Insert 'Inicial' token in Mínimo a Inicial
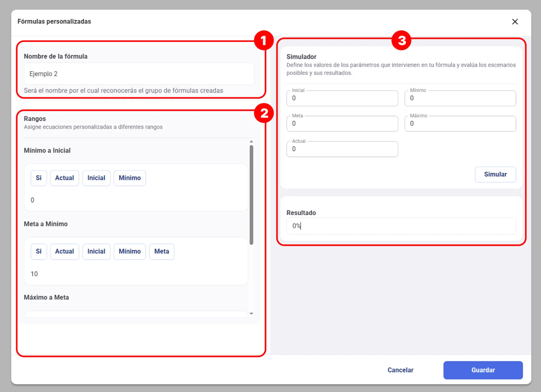 tap(96, 178)
